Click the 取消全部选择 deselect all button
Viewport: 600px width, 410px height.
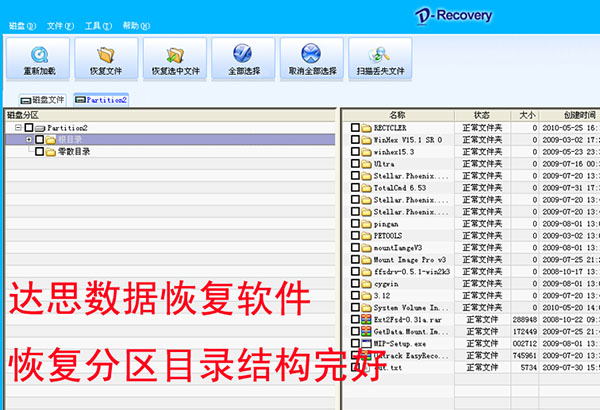pos(312,59)
